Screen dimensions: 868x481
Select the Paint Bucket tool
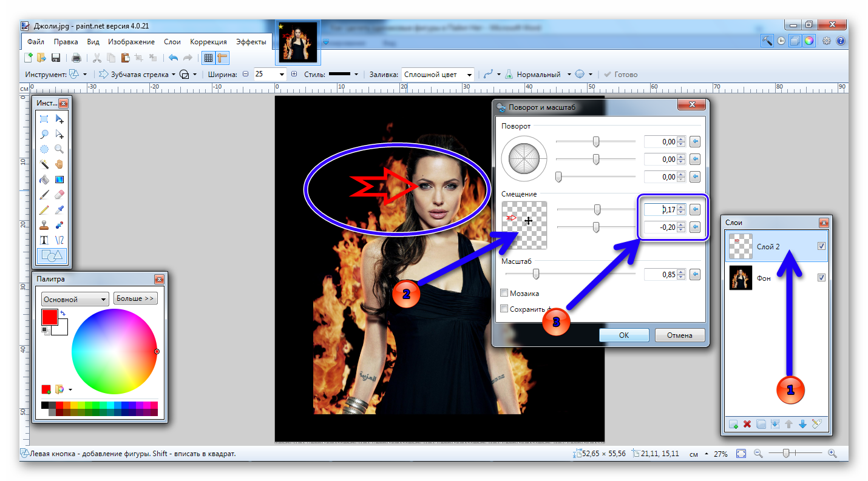coord(44,180)
